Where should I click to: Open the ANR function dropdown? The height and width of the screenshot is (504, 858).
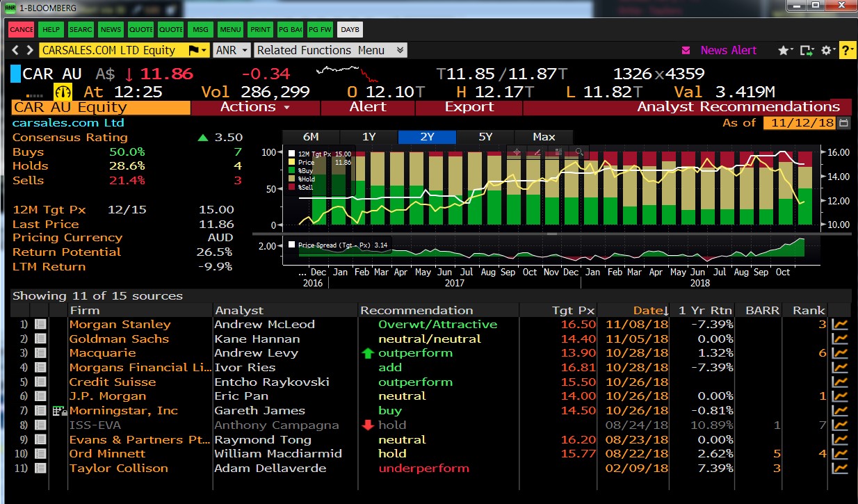point(232,50)
